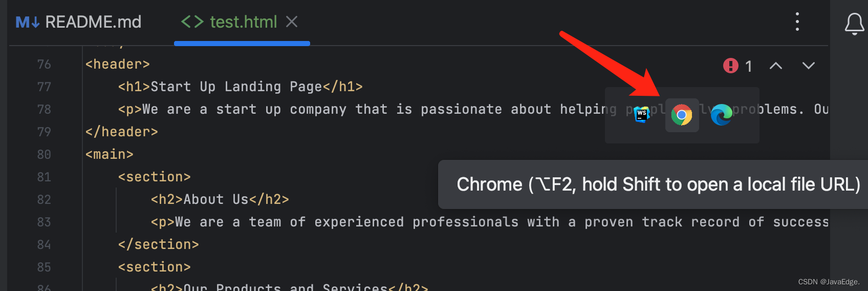Viewport: 868px width, 291px height.
Task: Click the opening main tag
Action: 109,155
